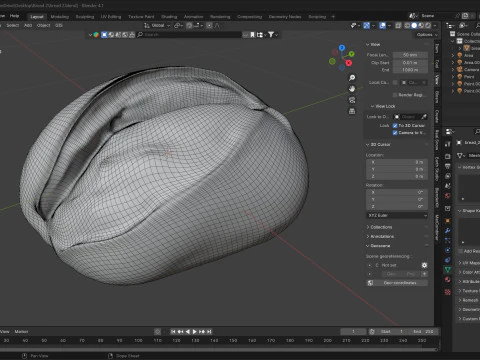The image size is (480, 360).
Task: Expand the Camera item in outliner
Action: [x=453, y=69]
